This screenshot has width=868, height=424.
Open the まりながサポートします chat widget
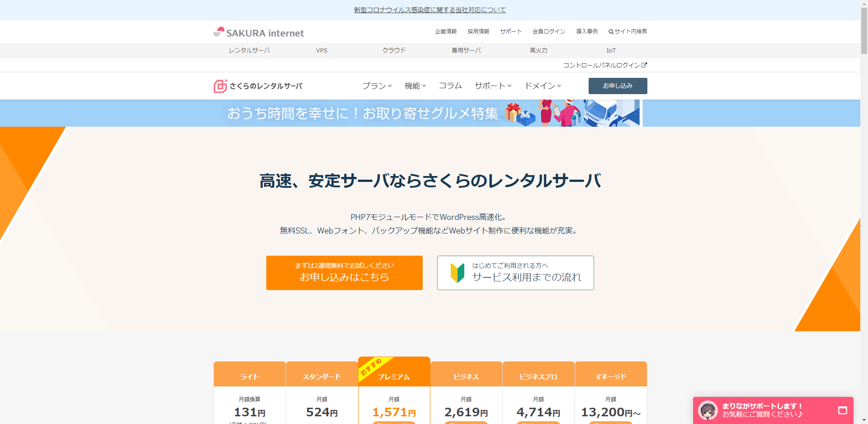(x=773, y=410)
